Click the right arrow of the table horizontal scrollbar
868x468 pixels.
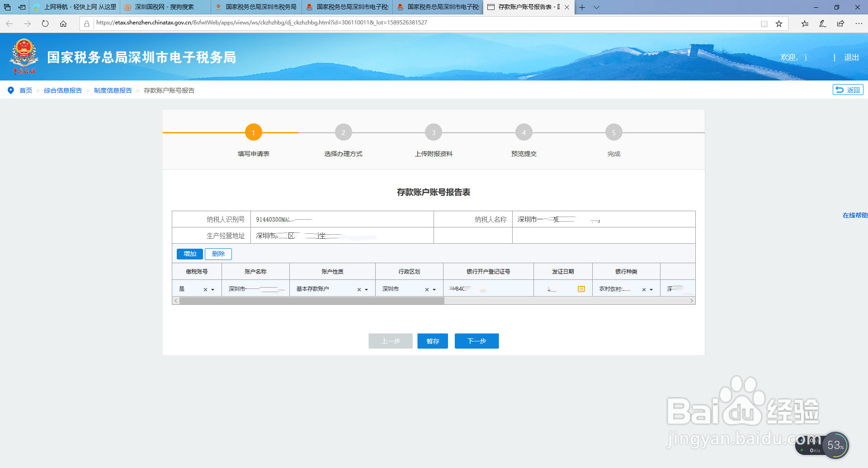pyautogui.click(x=692, y=300)
